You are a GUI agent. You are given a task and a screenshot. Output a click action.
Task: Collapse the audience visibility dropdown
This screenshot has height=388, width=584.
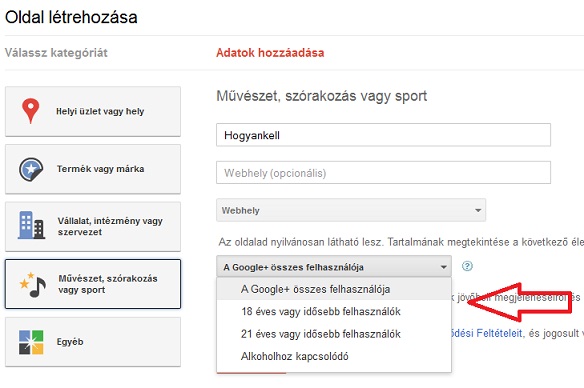pos(334,267)
